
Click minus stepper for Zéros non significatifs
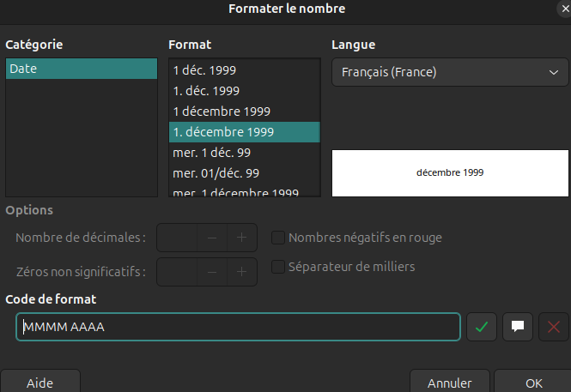[x=212, y=272]
